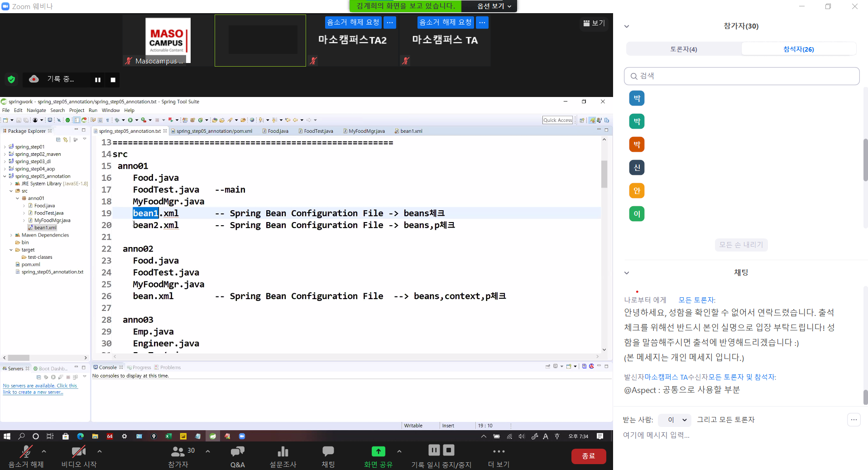This screenshot has width=868, height=470.
Task: Pause the cloud recording
Action: [97, 80]
